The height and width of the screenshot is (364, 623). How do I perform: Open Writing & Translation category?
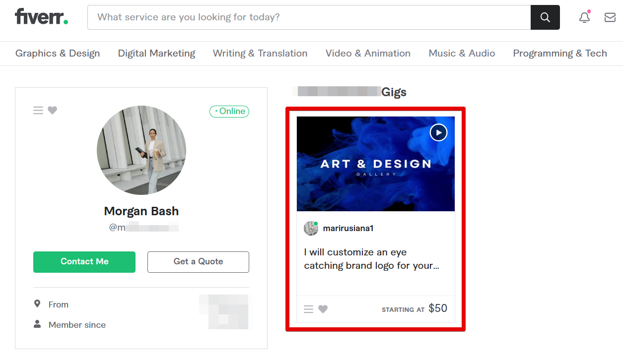tap(260, 54)
